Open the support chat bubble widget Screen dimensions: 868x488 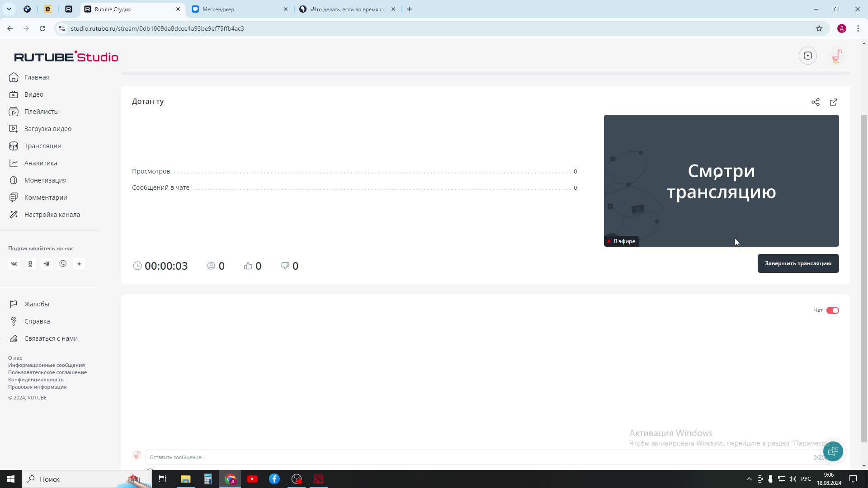pos(833,451)
